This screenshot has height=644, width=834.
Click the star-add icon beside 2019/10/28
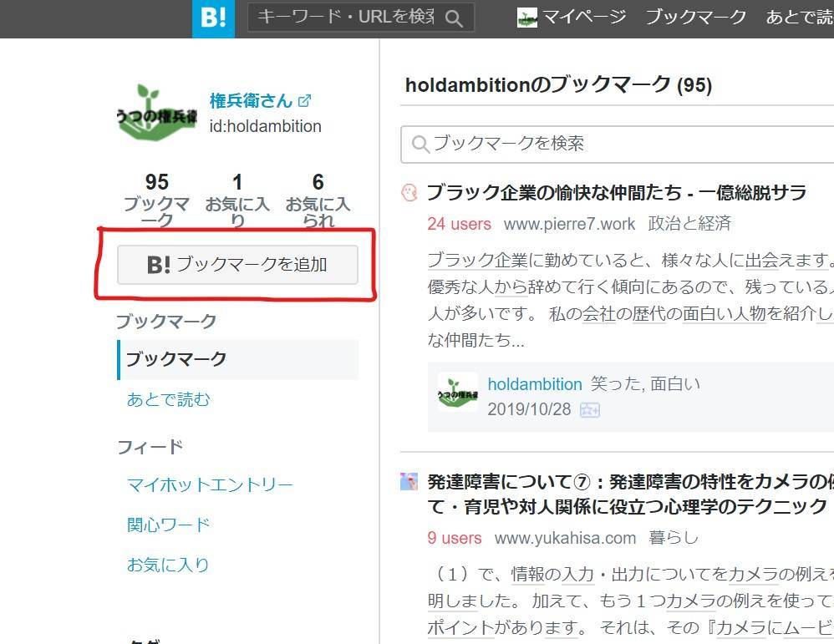click(x=589, y=410)
